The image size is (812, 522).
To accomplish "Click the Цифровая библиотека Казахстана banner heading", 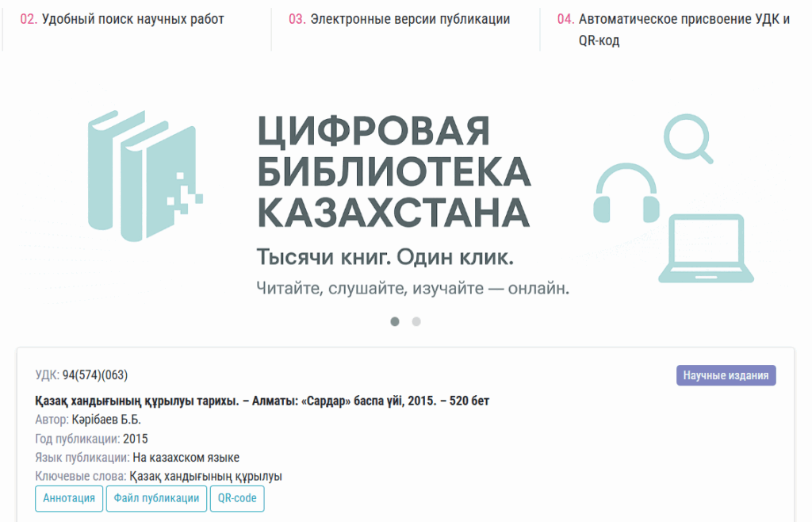I will pyautogui.click(x=393, y=171).
